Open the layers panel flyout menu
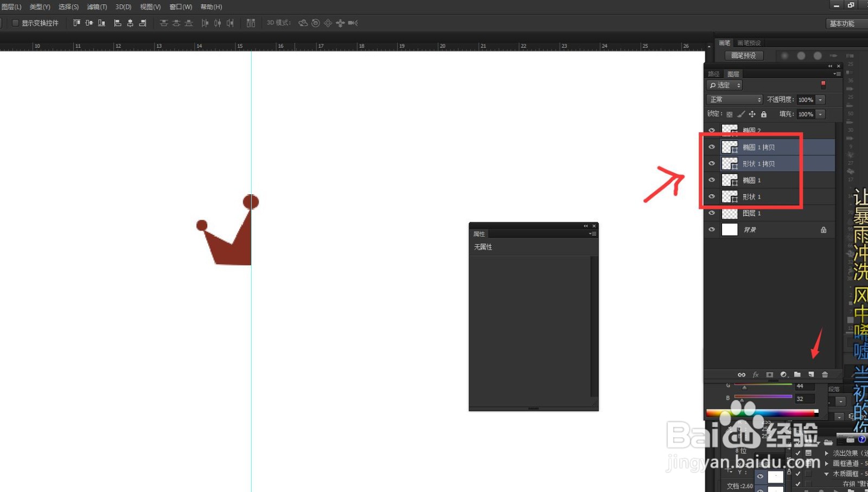This screenshot has width=868, height=492. 837,74
